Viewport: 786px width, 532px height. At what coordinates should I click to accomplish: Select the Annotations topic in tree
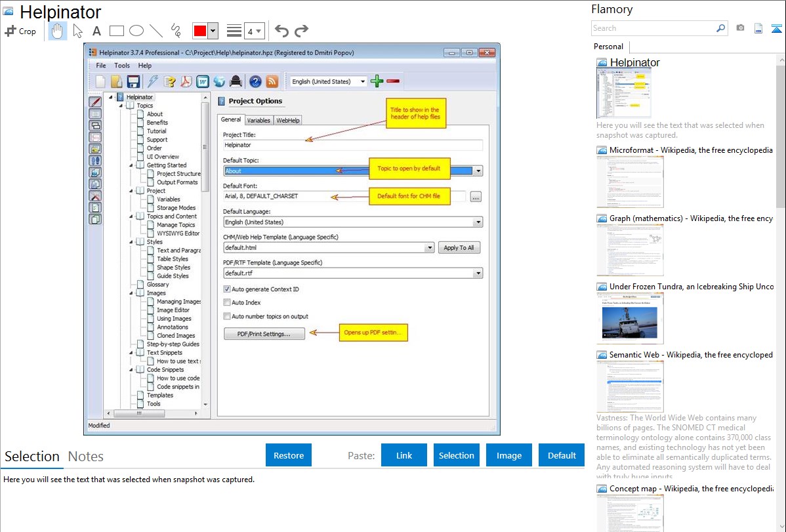173,327
